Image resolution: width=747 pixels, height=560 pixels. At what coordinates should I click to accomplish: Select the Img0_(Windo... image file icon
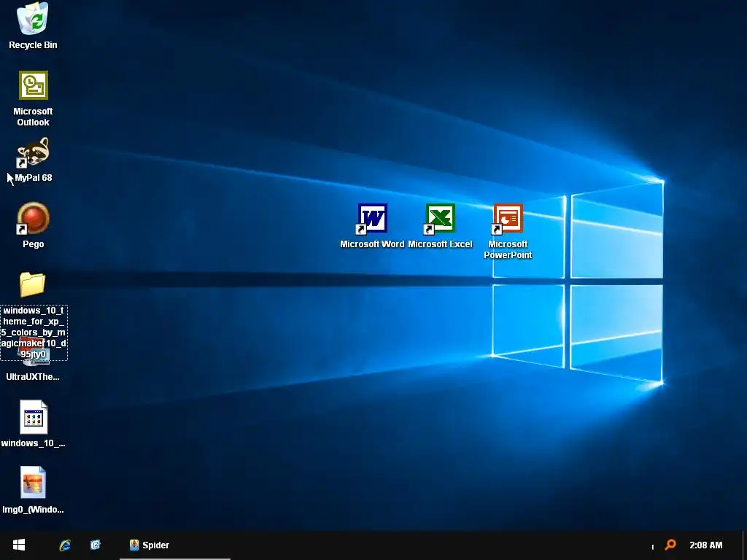tap(33, 483)
